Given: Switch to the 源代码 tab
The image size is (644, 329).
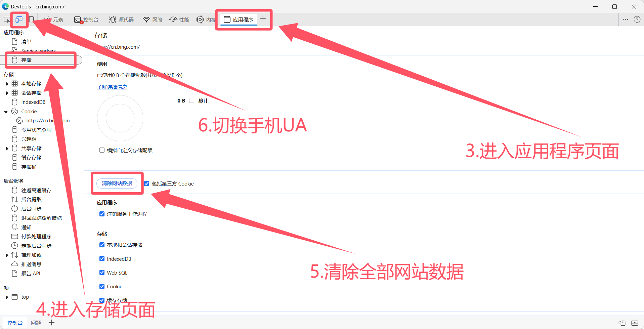Looking at the screenshot, I should (x=122, y=20).
